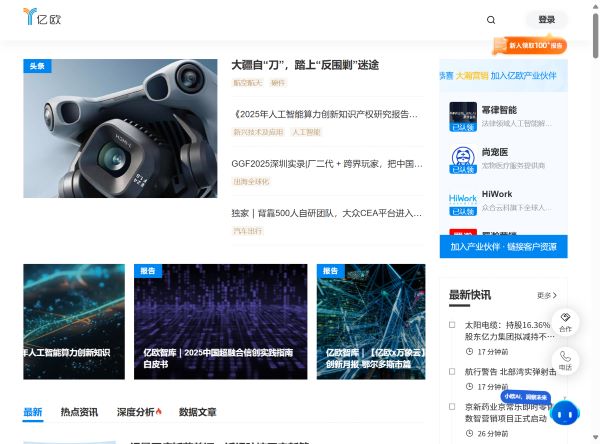
Task: Click the 硬件 tag
Action: [x=278, y=83]
